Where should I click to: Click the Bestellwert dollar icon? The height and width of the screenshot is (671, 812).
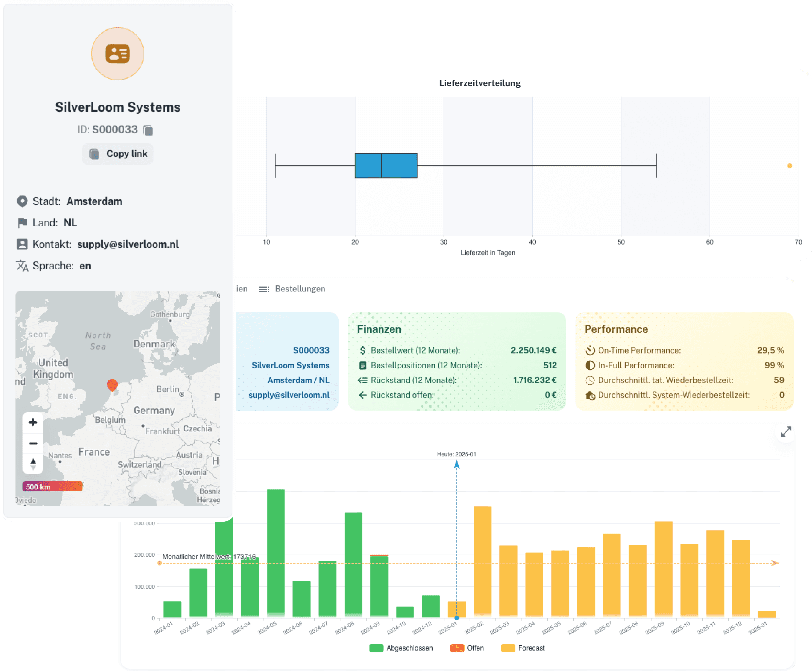pyautogui.click(x=363, y=350)
